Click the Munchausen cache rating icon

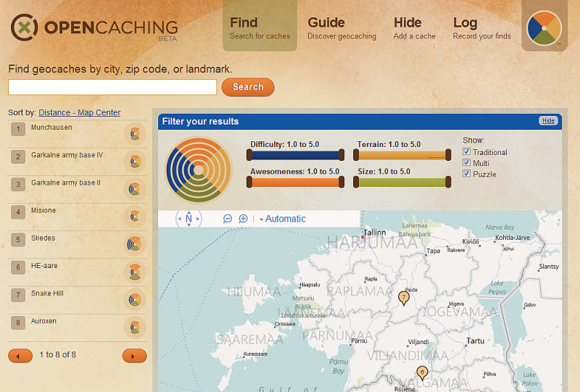(135, 133)
